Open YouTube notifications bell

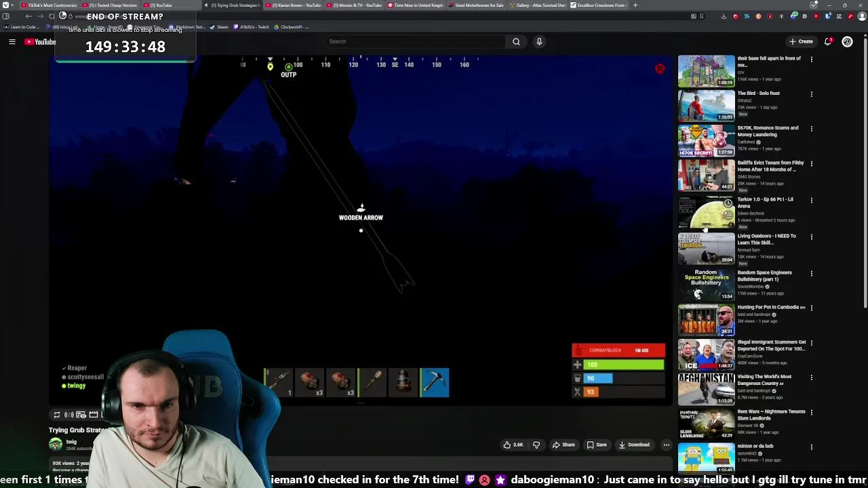coord(828,42)
